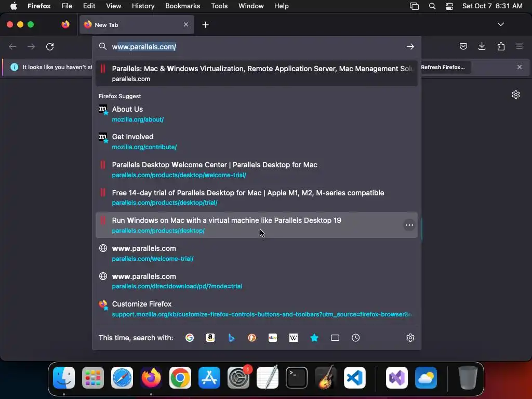The height and width of the screenshot is (399, 532).
Task: Open search settings gear in the URL dropdown
Action: (x=410, y=338)
